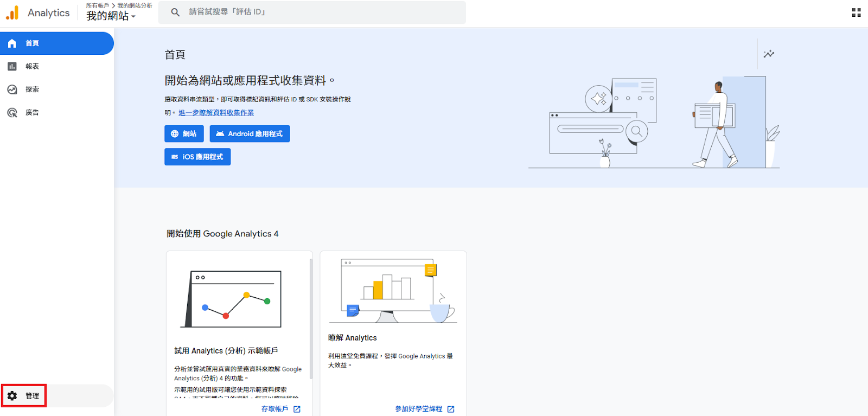The height and width of the screenshot is (416, 868).
Task: Click the external link icon beside 參加好學堂課程
Action: click(x=451, y=409)
